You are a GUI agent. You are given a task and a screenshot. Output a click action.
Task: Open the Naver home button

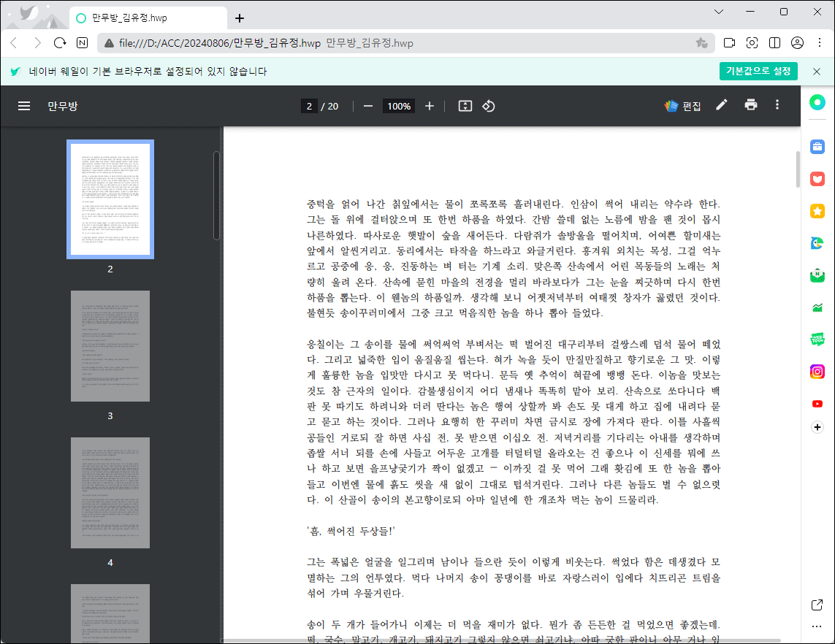click(x=82, y=43)
